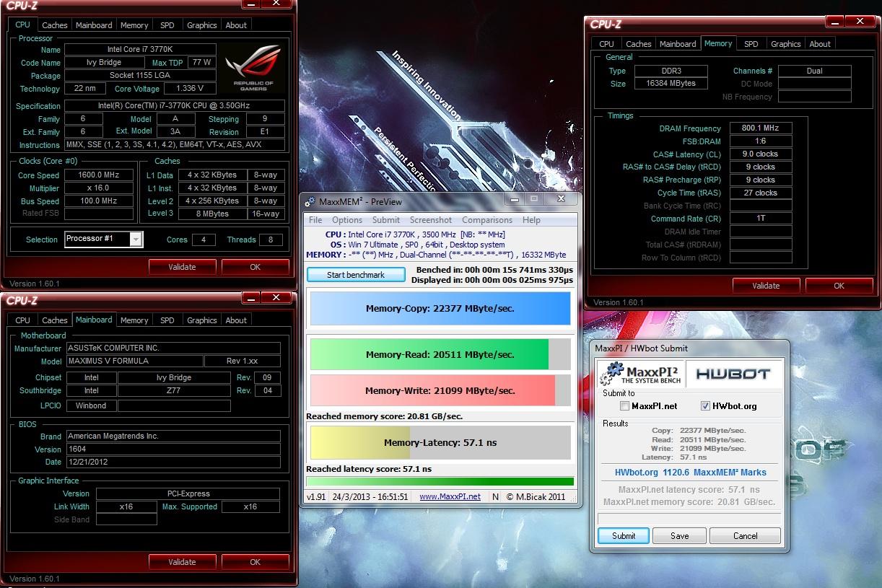Uncheck the HWbot.org submit checkbox

[x=705, y=406]
